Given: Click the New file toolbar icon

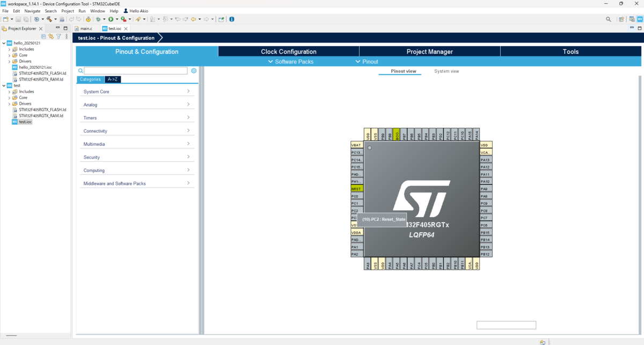Looking at the screenshot, I should point(5,19).
